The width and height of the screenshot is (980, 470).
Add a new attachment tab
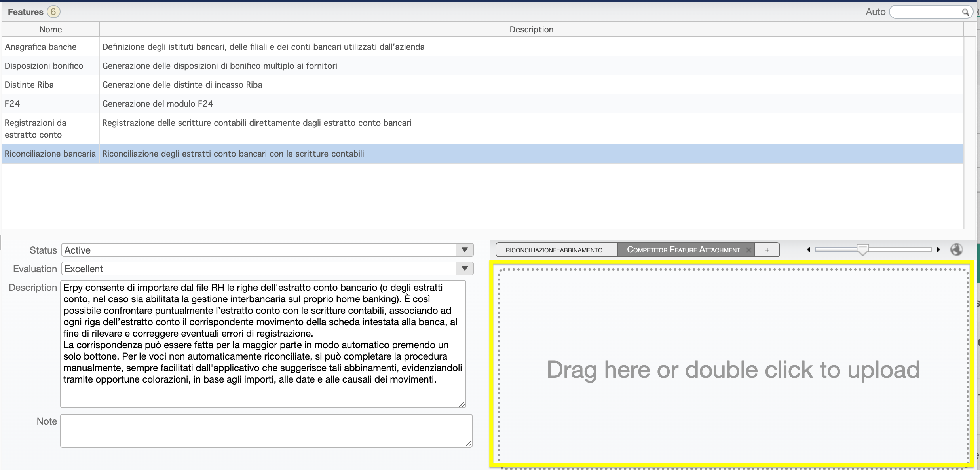click(767, 250)
